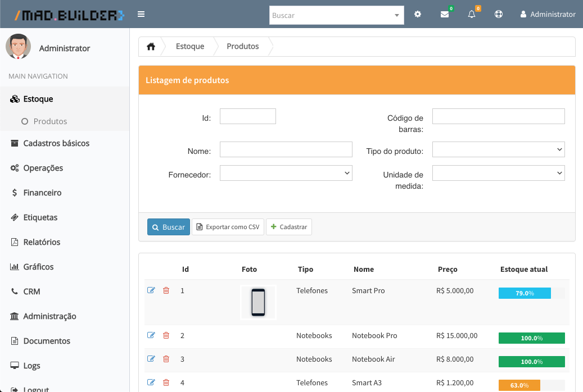Click the Código de barras input field

[x=498, y=116]
